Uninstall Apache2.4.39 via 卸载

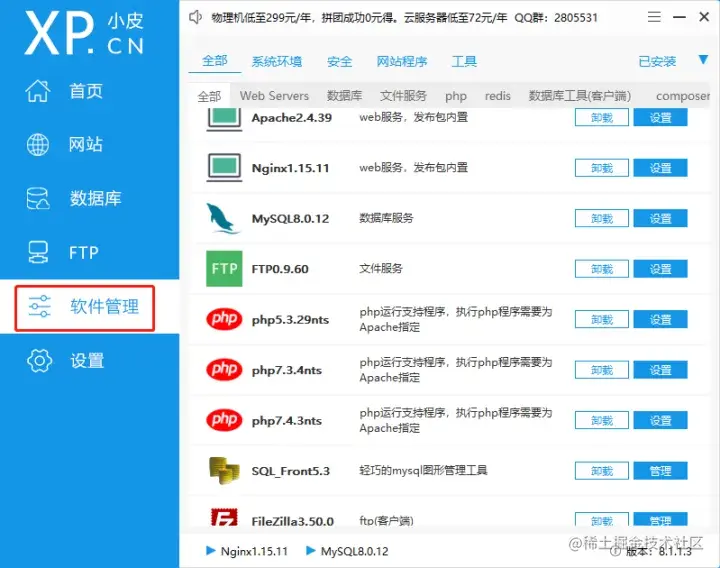tap(602, 118)
